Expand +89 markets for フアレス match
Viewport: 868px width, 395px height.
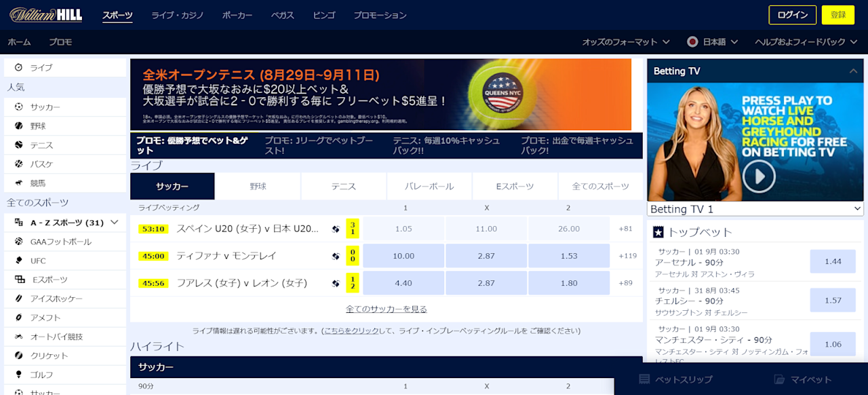[625, 283]
